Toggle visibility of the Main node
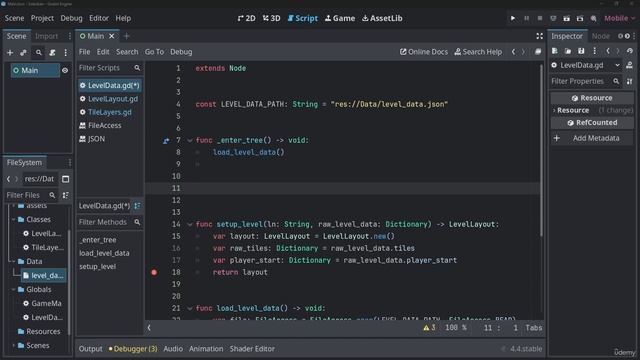The image size is (640, 360). click(65, 71)
